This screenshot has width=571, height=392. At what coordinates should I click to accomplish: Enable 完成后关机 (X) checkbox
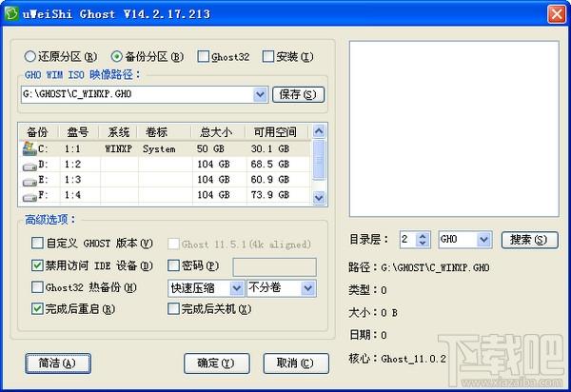click(x=173, y=309)
